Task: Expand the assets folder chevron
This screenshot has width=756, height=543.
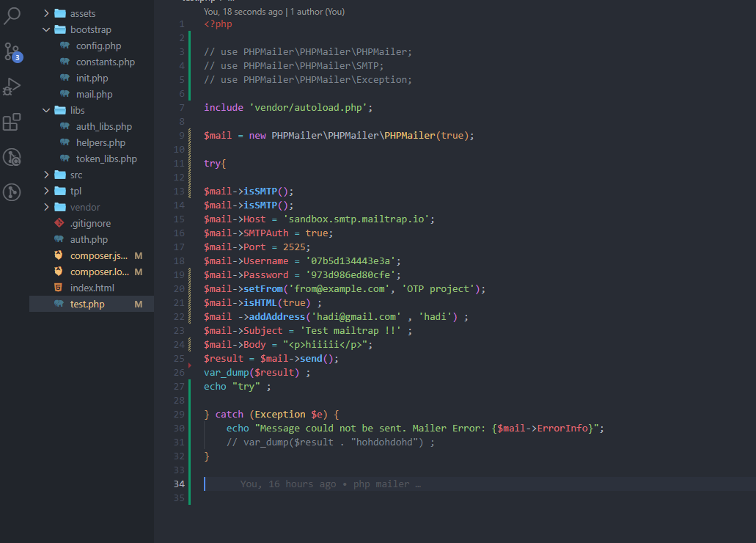Action: (x=46, y=13)
